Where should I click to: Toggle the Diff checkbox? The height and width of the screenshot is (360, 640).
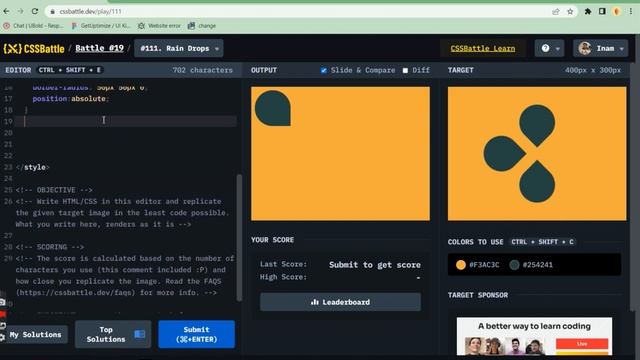(x=405, y=70)
